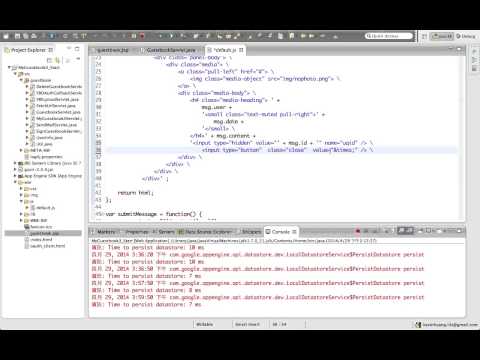Select App Engine SDK library node
480x360 pixels.
coord(49,176)
